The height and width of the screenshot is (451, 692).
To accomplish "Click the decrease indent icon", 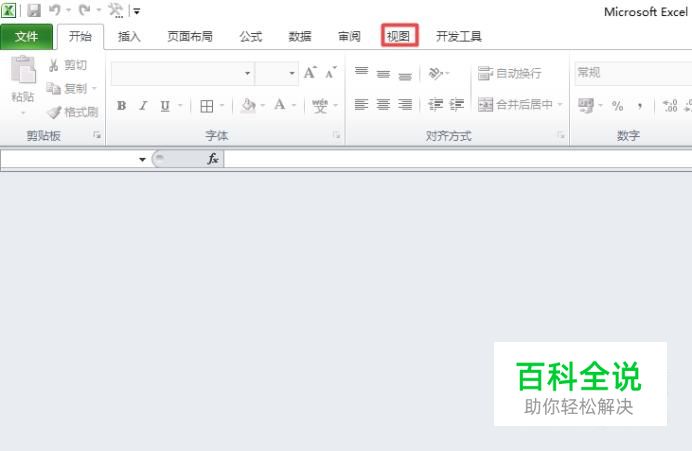I will [435, 105].
